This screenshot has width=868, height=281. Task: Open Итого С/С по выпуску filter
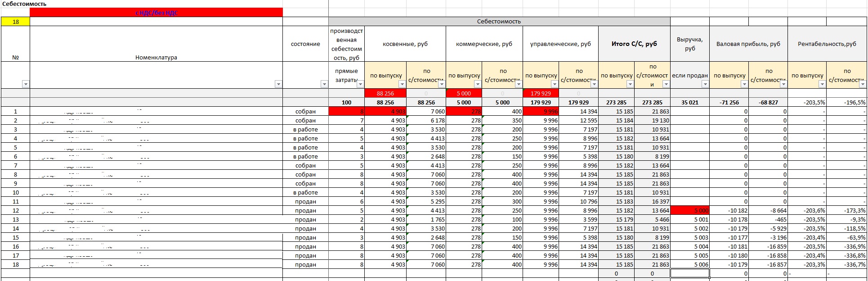click(x=630, y=84)
